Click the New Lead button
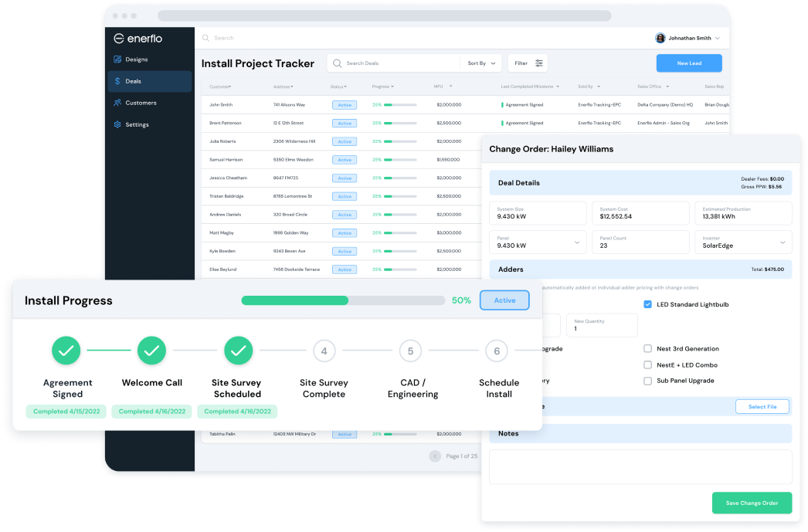808x532 pixels. (x=688, y=63)
